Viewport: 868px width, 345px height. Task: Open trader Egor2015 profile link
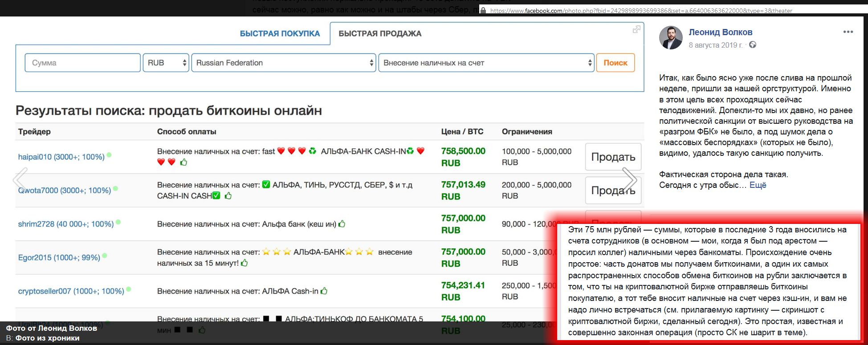click(x=59, y=257)
